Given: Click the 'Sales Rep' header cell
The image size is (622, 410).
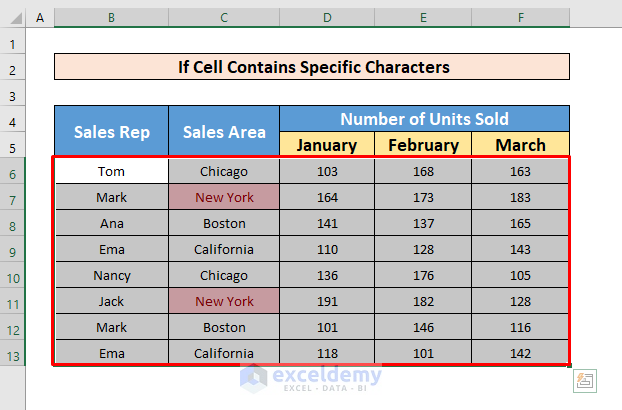Looking at the screenshot, I should 111,132.
